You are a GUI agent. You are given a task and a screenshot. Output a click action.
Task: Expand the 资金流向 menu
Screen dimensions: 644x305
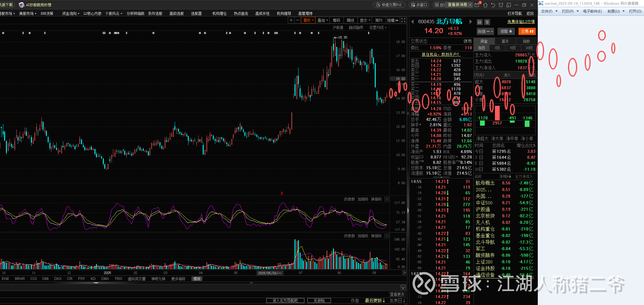pyautogui.click(x=71, y=13)
